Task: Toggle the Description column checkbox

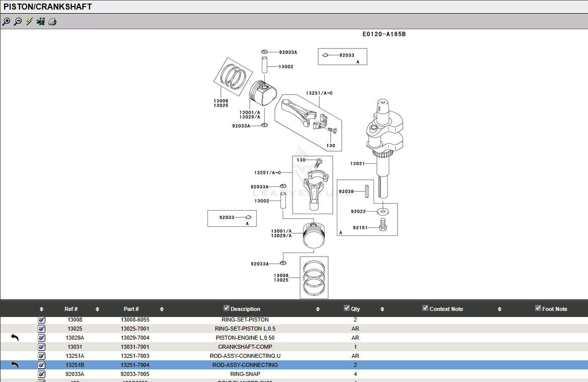Action: (x=227, y=308)
